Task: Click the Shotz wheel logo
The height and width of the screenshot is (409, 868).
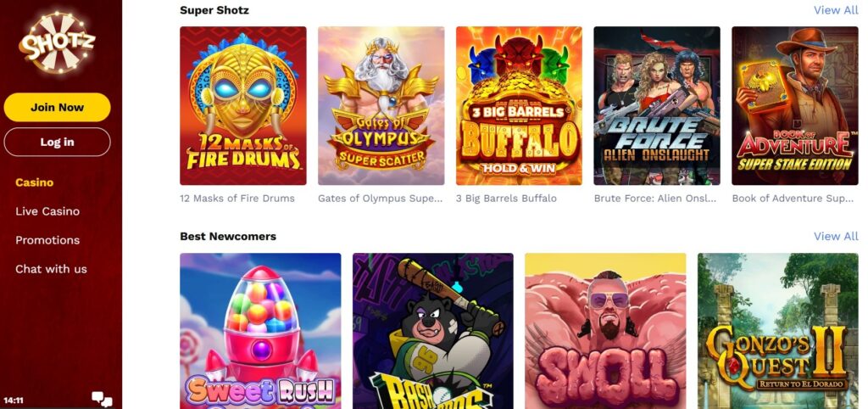Action: pyautogui.click(x=57, y=43)
